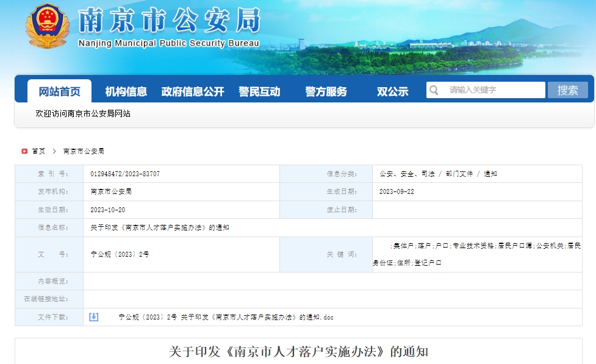596x364 pixels.
Task: Open the 机构信息 navigation menu
Action: point(127,91)
